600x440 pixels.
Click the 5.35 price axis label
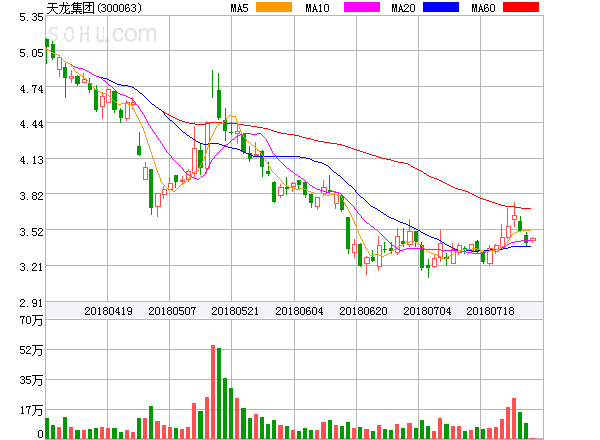point(31,17)
